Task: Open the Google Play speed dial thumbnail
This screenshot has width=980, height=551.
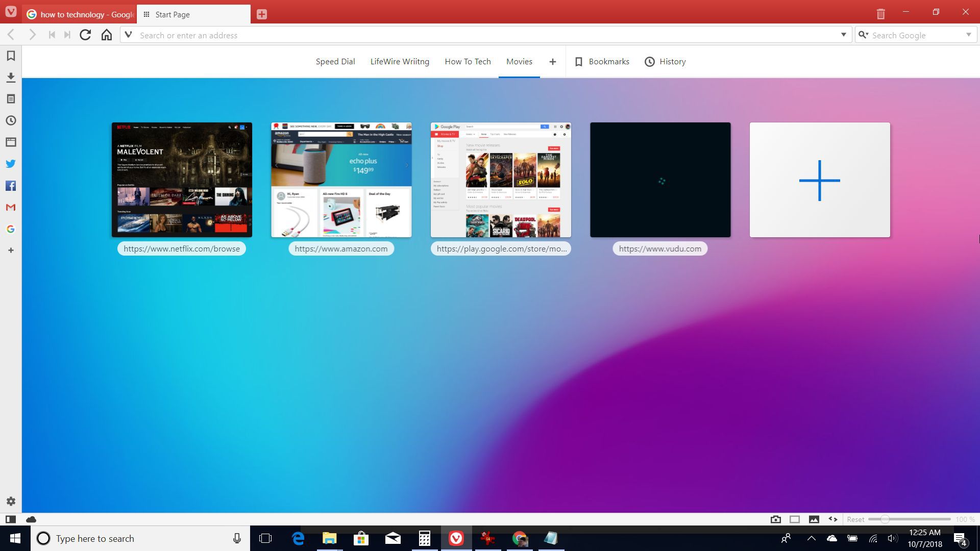Action: pos(501,180)
